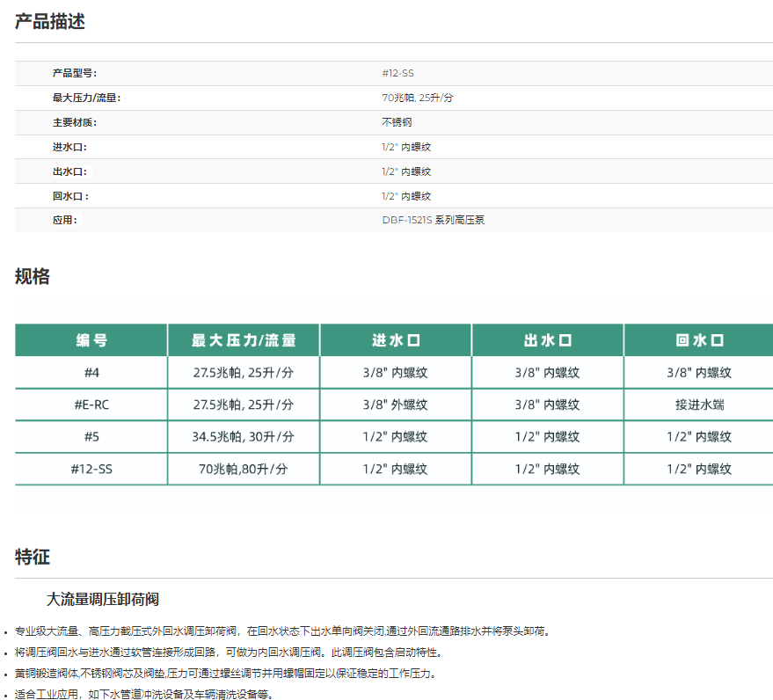Viewport: 773px width, 700px height.
Task: Click the 产品描述 section heading
Action: (x=50, y=21)
